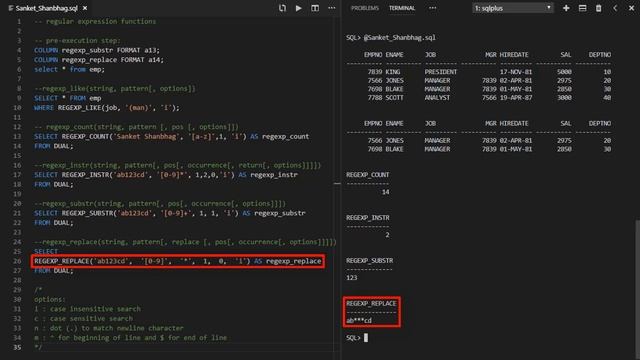Create a new terminal with the plus icon
This screenshot has width=640, height=360.
click(566, 8)
